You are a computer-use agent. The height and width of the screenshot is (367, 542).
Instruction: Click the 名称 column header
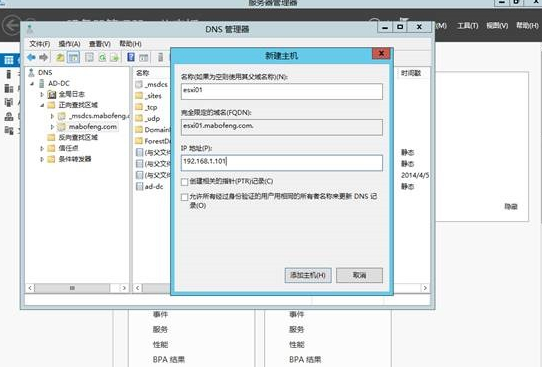143,73
